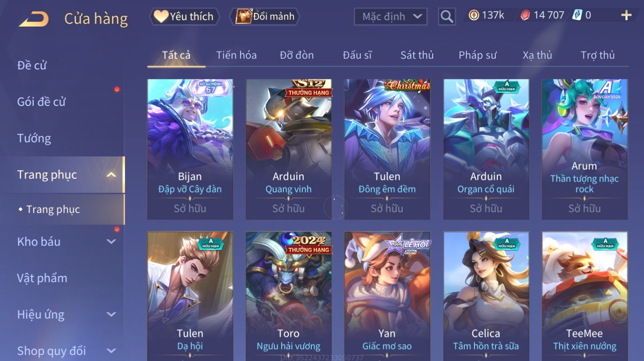Image resolution: width=644 pixels, height=361 pixels.
Task: Go to Tướng in the sidebar
Action: 34,138
